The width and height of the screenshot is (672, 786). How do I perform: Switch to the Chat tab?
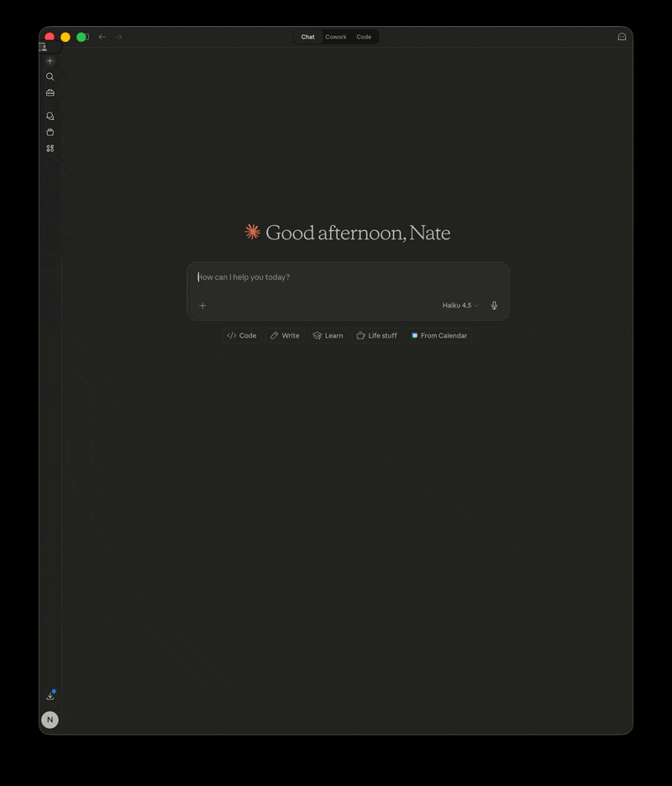tap(308, 37)
